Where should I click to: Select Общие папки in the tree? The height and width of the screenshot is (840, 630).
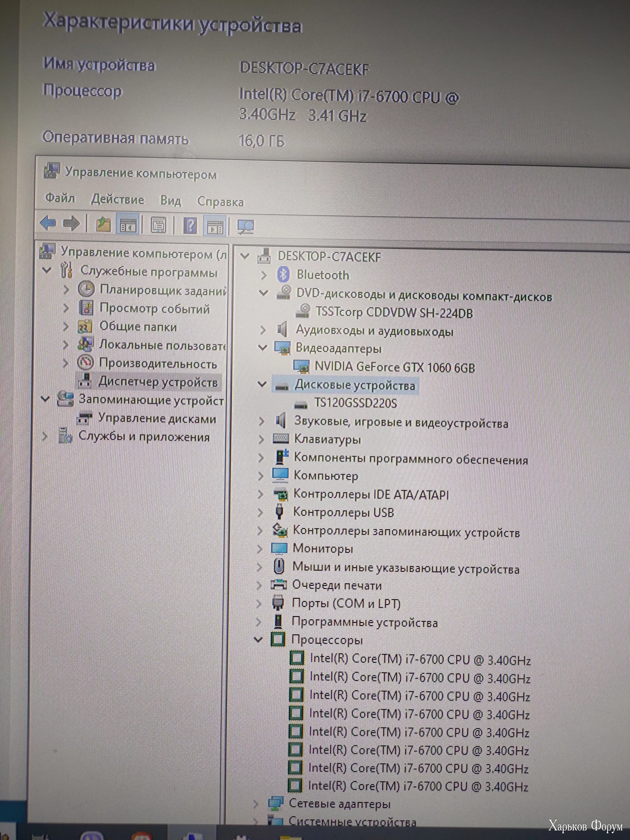138,326
